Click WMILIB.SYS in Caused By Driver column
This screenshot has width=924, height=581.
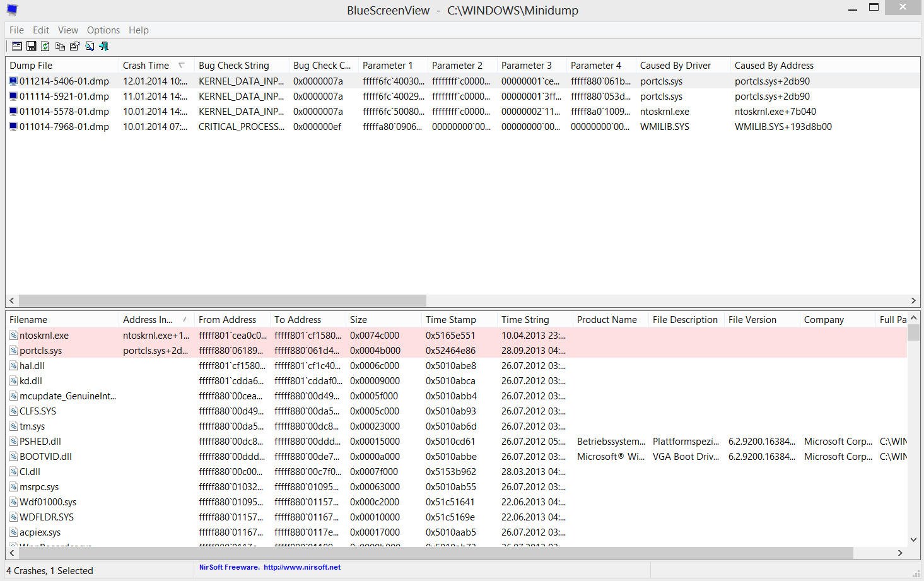(665, 126)
